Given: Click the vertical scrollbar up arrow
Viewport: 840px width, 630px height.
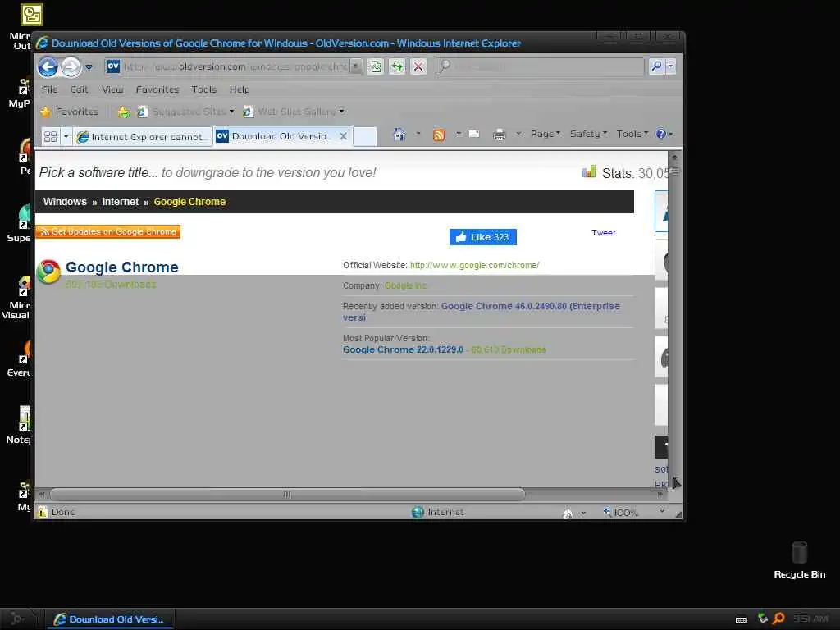Looking at the screenshot, I should [674, 157].
